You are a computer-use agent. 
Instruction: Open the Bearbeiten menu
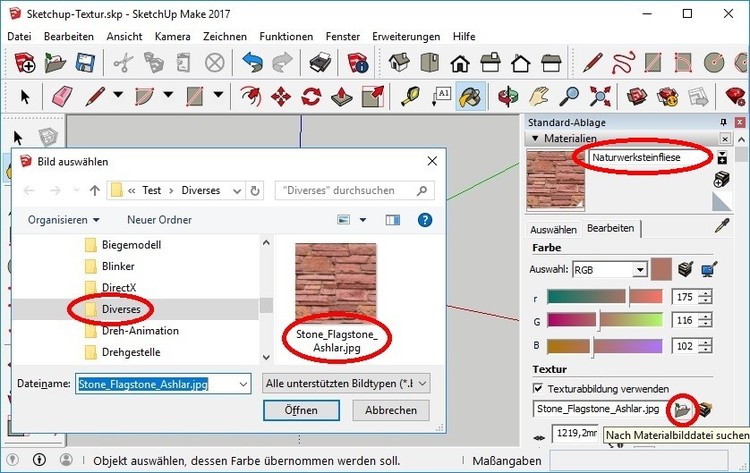pyautogui.click(x=69, y=36)
